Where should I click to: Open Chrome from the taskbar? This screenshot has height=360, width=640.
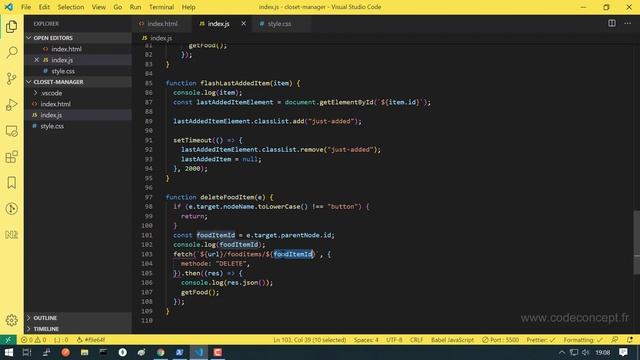point(160,352)
